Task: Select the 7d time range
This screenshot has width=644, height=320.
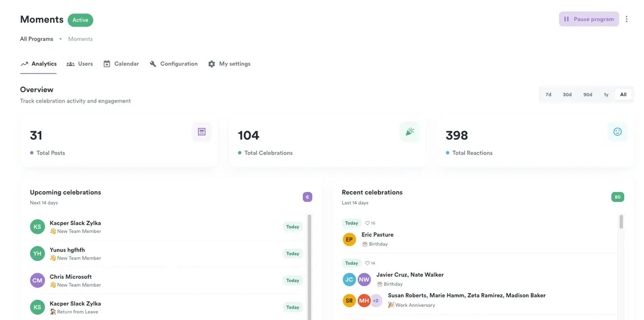Action: tap(548, 94)
